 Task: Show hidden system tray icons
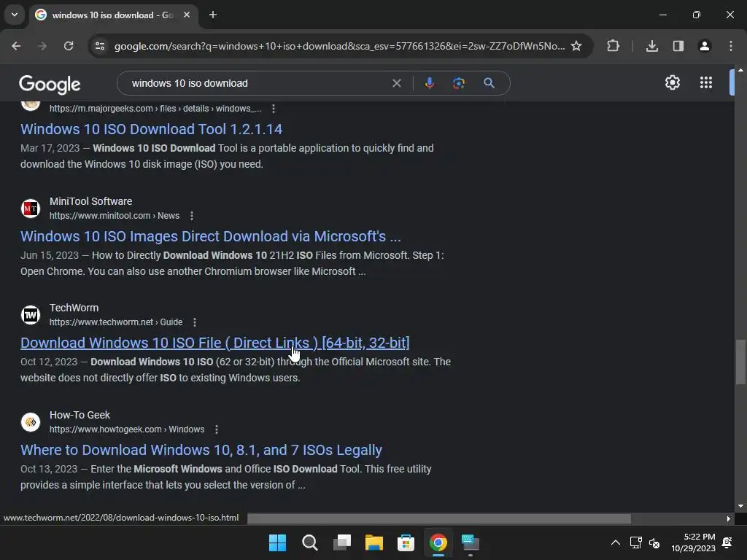(615, 542)
